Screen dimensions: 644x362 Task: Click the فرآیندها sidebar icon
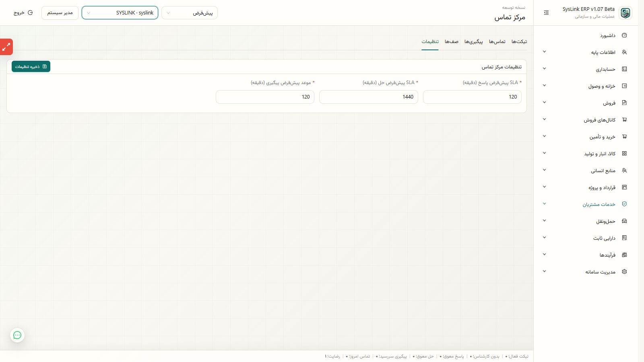click(624, 255)
